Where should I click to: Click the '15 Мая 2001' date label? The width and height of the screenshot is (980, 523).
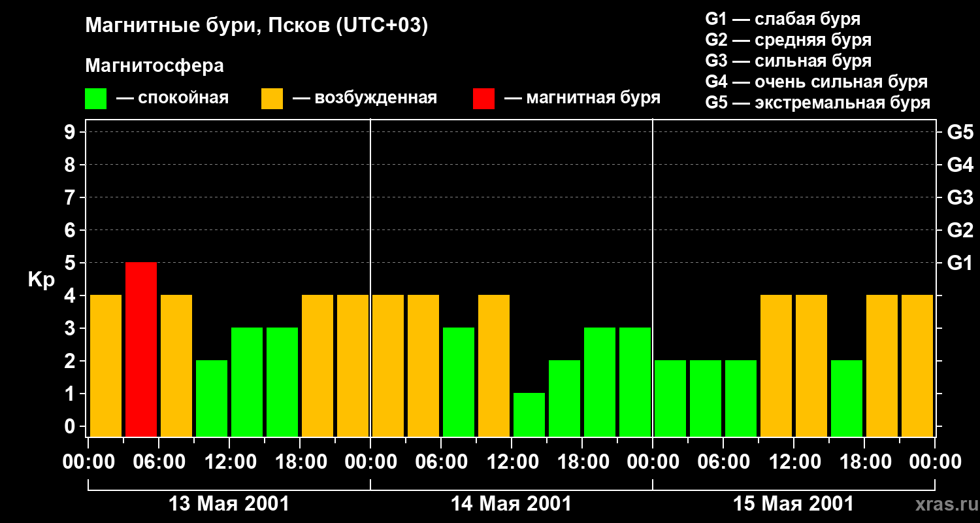(x=793, y=504)
